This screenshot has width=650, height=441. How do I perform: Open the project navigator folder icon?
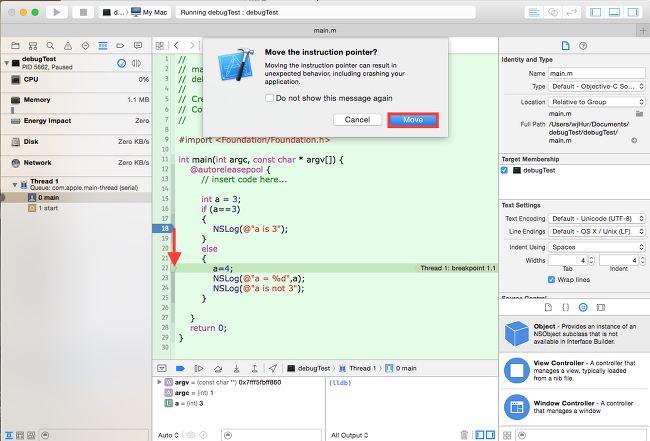pos(15,46)
